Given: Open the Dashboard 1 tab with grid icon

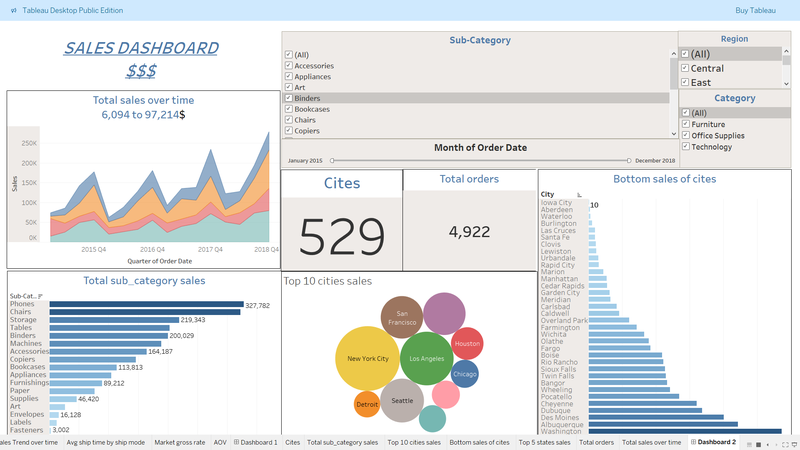Looking at the screenshot, I should tap(256, 441).
